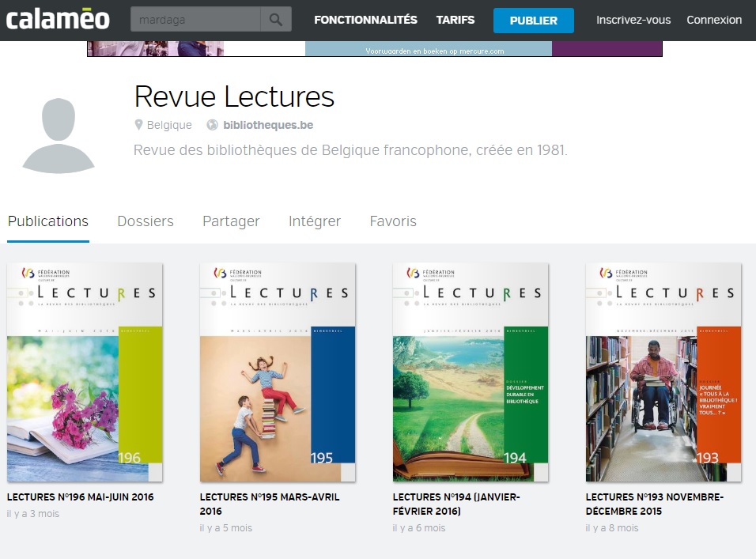Click the 'il y a 6 mois' timestamp
The height and width of the screenshot is (559, 756).
418,528
